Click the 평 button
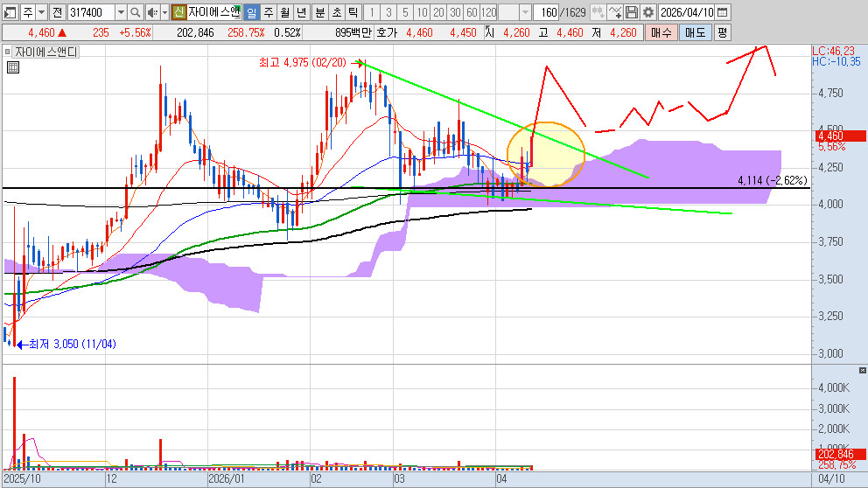This screenshot has width=868, height=488. tap(723, 32)
